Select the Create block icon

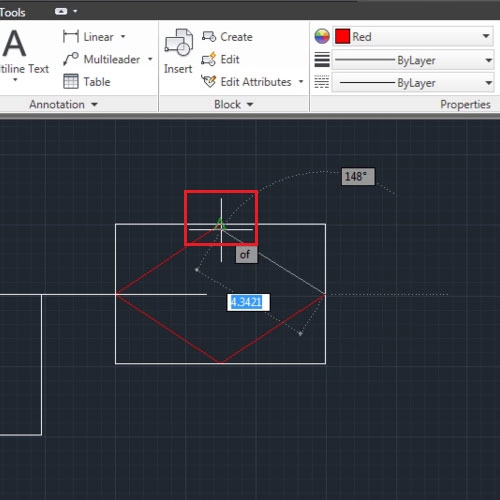(209, 37)
